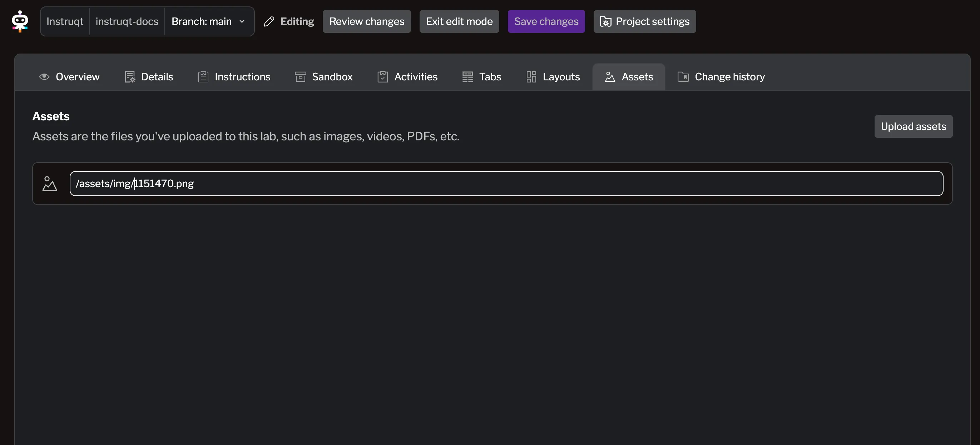Click Review changes button
980x445 pixels.
pos(366,22)
